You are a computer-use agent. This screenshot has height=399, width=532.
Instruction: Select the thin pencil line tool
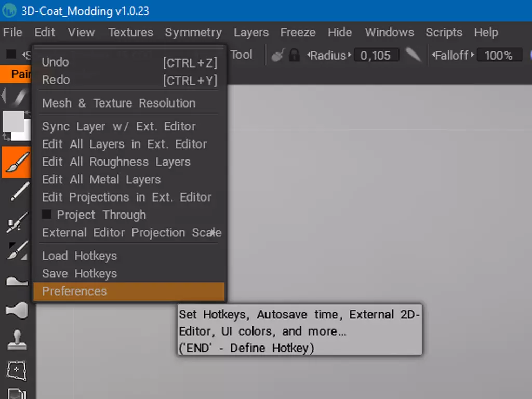(x=19, y=192)
